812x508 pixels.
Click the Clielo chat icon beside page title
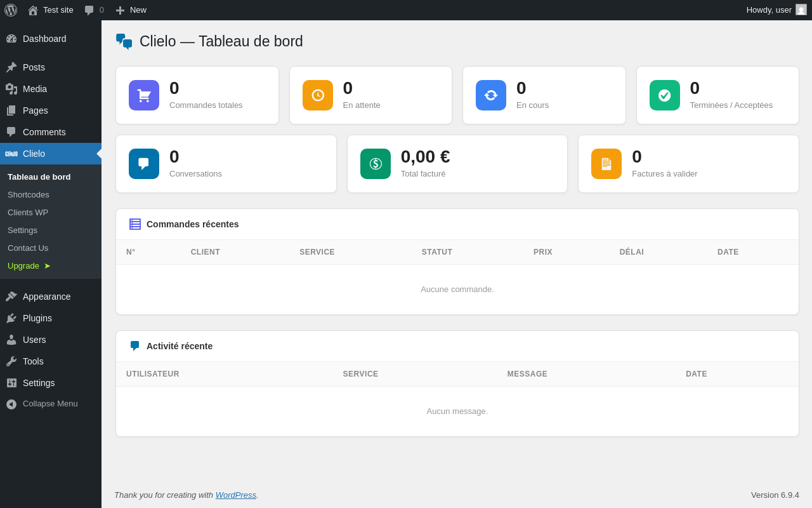[x=124, y=41]
